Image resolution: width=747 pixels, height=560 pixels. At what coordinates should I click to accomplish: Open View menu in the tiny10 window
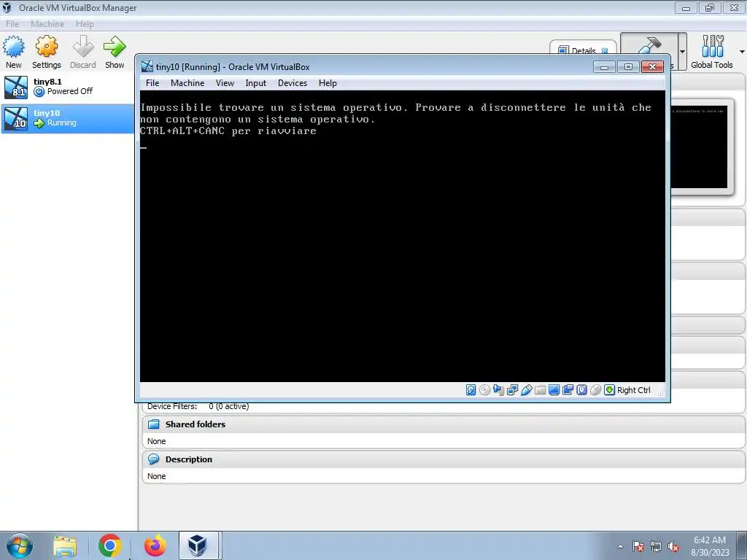click(225, 83)
